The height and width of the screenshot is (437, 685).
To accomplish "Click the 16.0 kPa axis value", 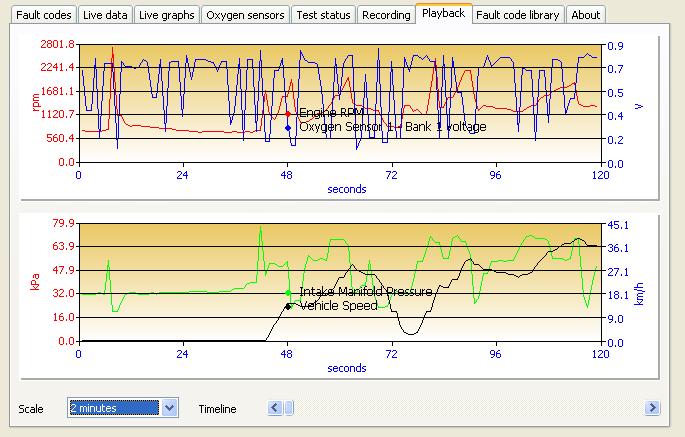I will click(63, 317).
